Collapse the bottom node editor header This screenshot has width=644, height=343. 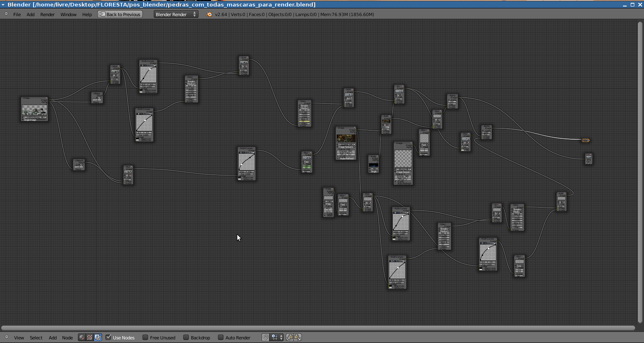click(6, 337)
